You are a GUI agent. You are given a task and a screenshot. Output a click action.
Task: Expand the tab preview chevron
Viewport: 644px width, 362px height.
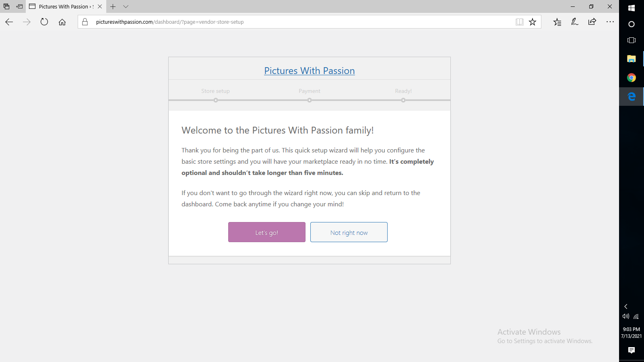[126, 6]
